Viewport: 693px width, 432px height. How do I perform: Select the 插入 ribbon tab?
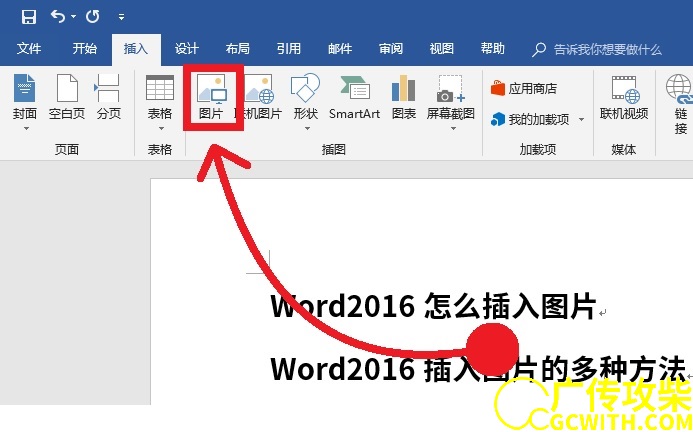click(136, 49)
